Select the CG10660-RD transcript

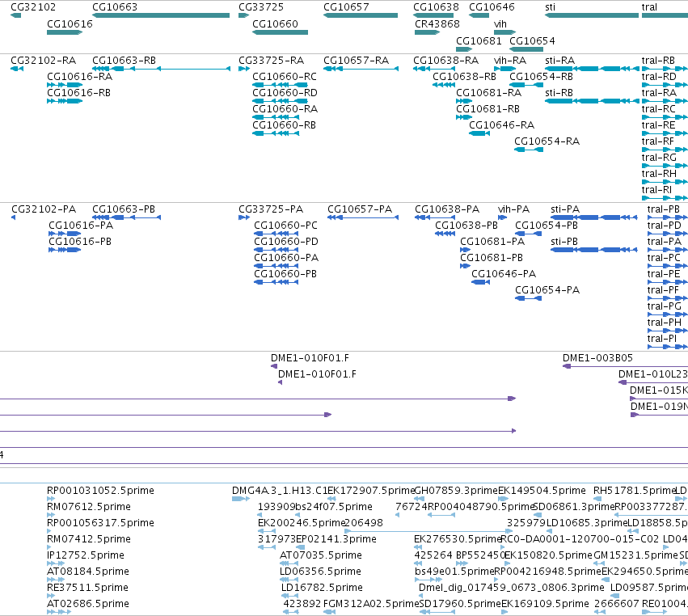pyautogui.click(x=280, y=101)
